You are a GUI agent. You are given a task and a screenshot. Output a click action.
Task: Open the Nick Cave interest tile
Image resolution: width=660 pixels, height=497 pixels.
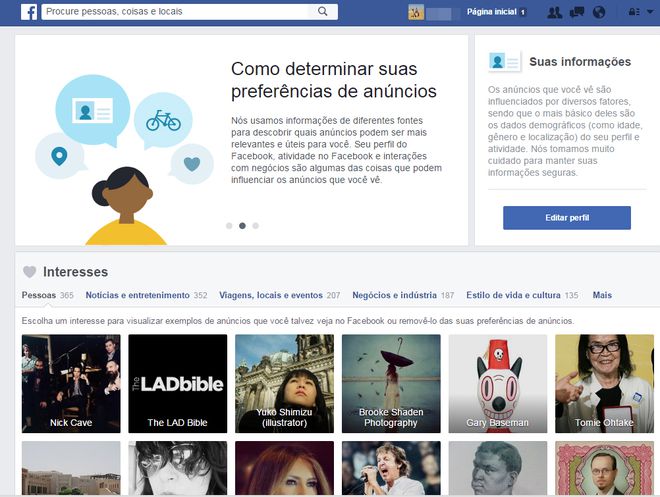[x=71, y=384]
